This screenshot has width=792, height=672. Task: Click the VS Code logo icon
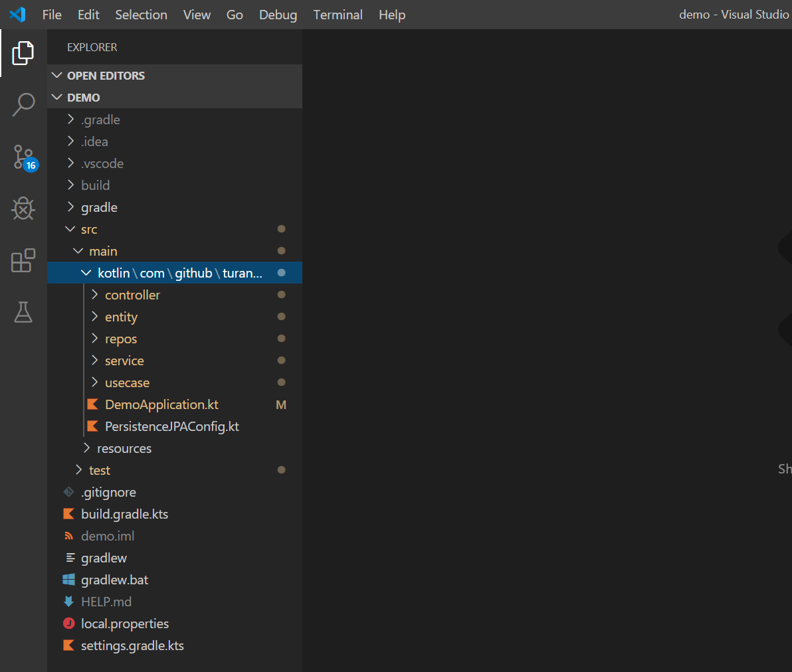pos(17,15)
